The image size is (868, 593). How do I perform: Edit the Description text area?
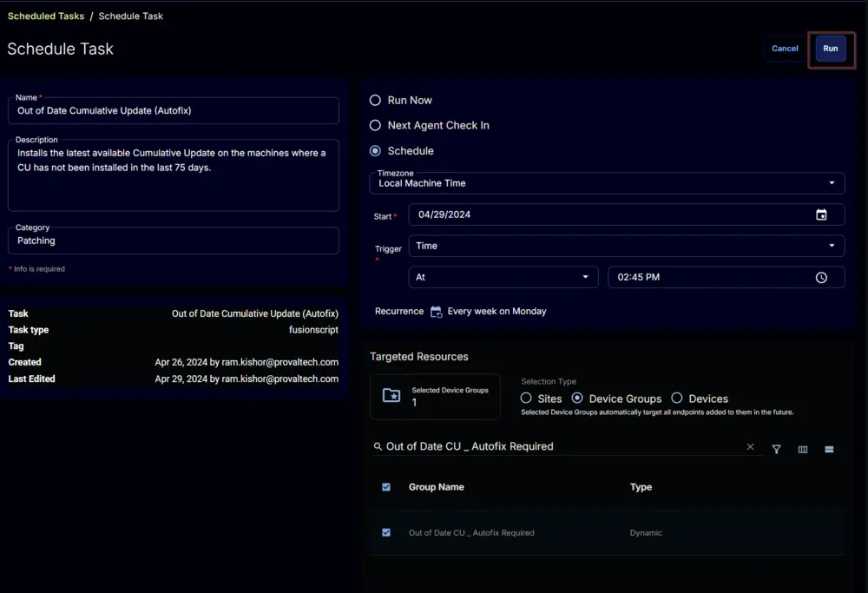pyautogui.click(x=174, y=175)
